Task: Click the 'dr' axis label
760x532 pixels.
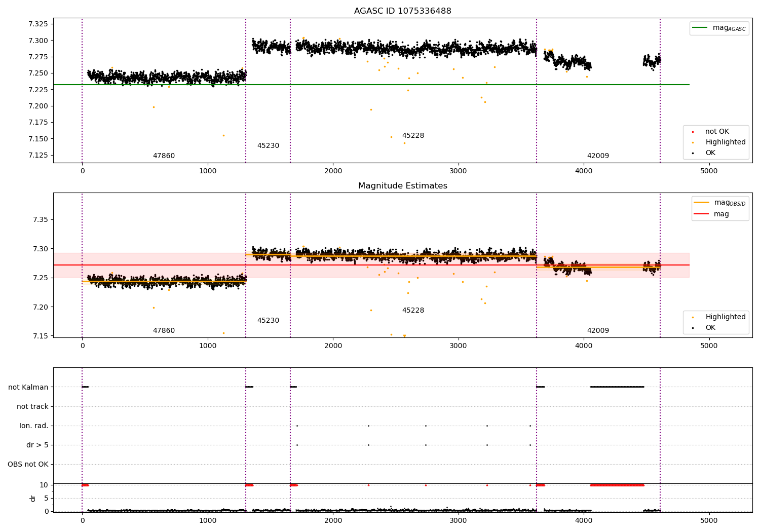Action: tap(33, 498)
